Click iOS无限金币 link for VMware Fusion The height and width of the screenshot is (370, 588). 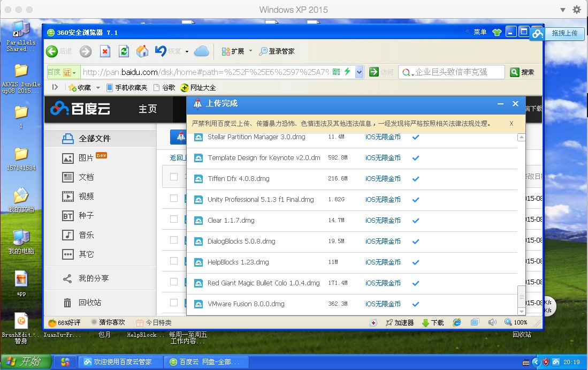(x=383, y=304)
